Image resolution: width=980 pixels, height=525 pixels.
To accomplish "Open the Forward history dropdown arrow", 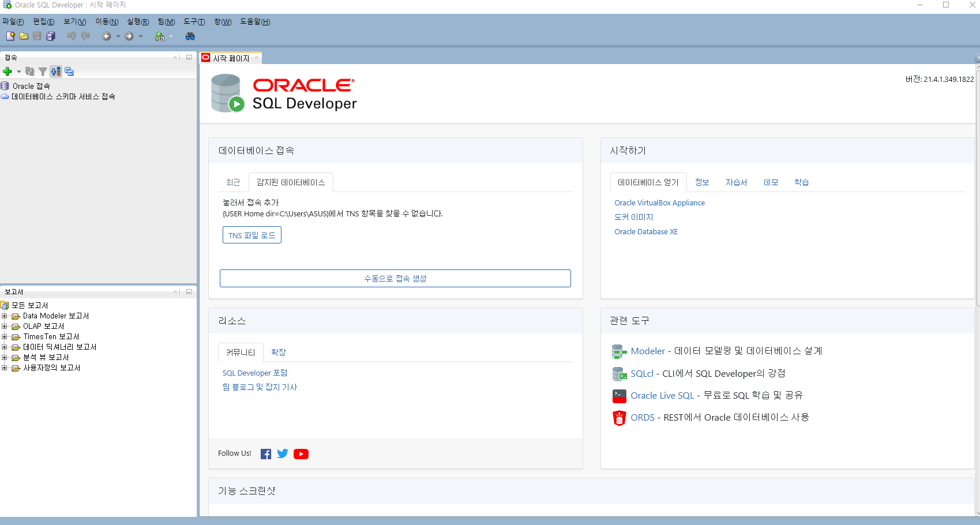I will (x=141, y=36).
